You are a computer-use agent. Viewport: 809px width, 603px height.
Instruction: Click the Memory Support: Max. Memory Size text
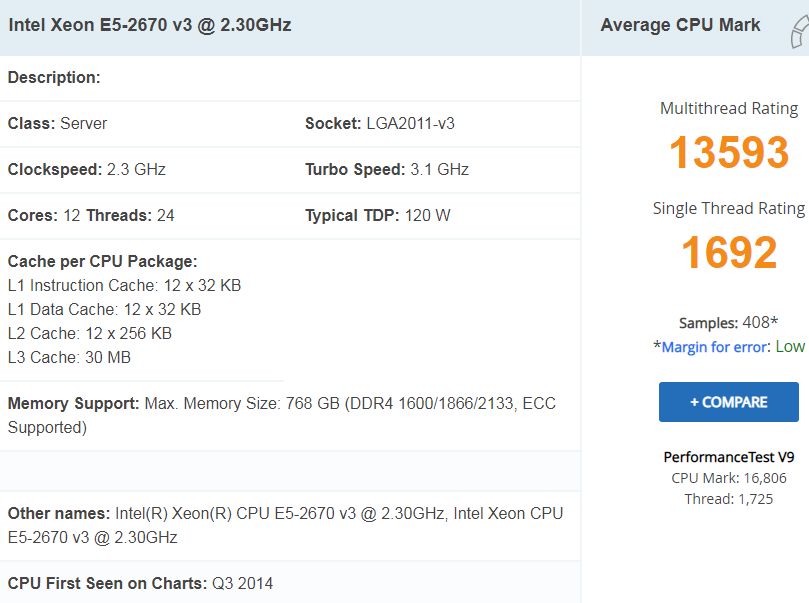pos(282,415)
